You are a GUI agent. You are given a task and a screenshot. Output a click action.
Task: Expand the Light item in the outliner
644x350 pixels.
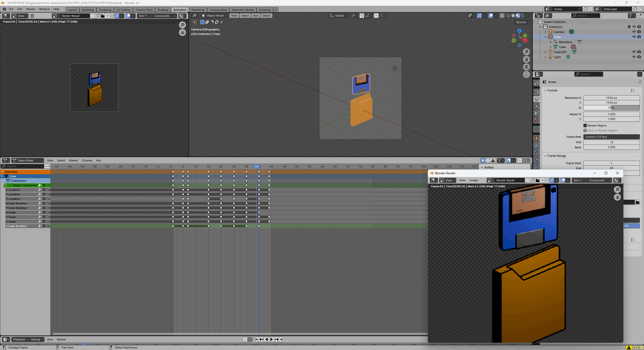click(545, 57)
